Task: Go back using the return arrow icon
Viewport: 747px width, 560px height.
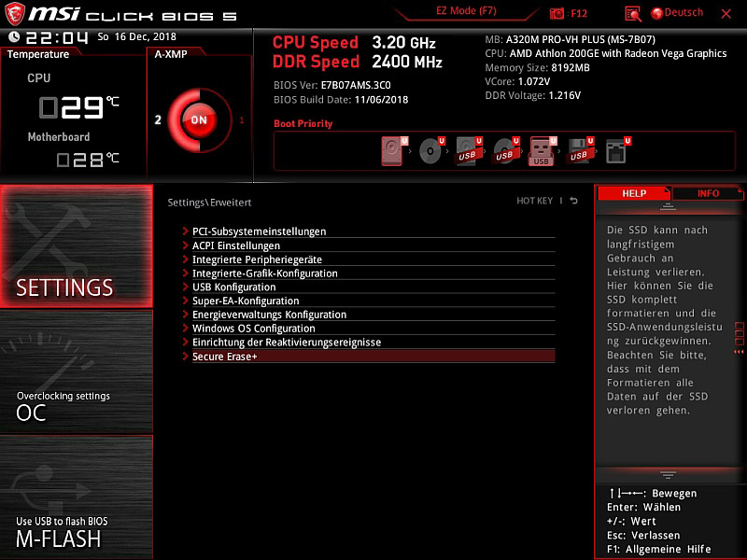Action: coord(574,201)
